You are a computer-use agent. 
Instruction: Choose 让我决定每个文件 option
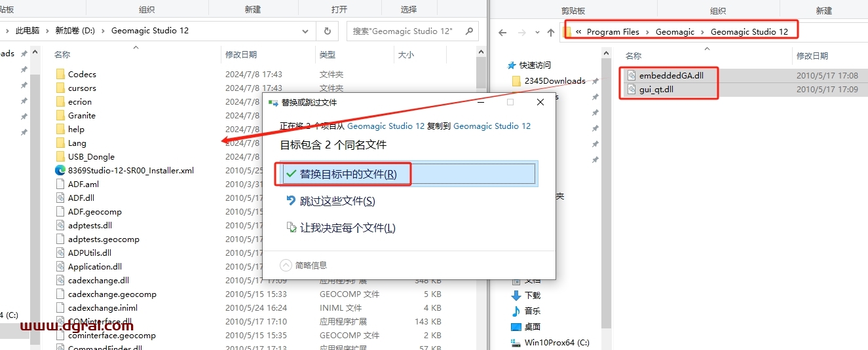click(347, 228)
